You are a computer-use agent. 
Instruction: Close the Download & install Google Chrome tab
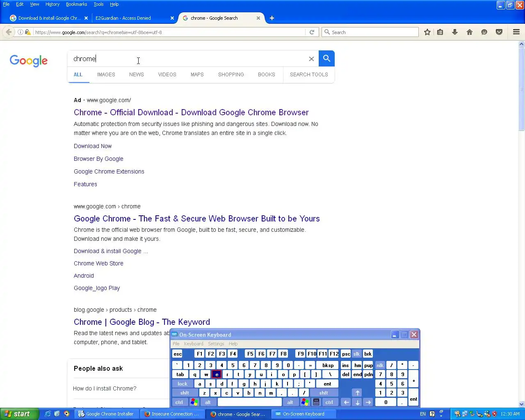pos(86,18)
